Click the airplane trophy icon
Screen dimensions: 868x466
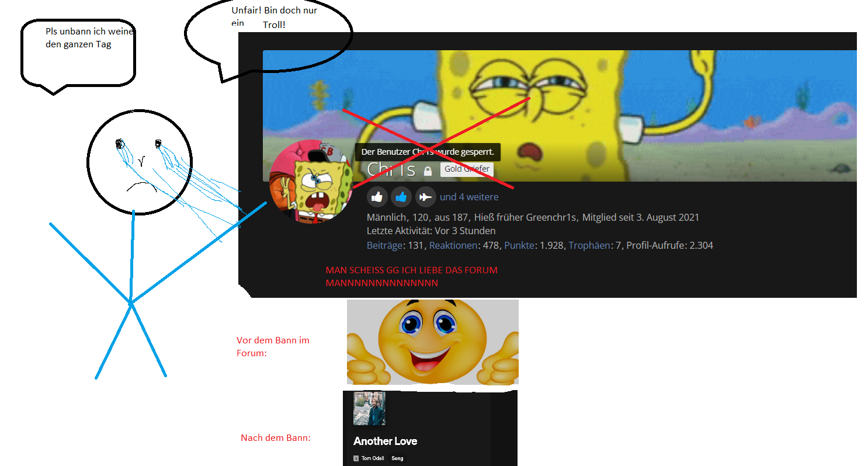coord(426,197)
